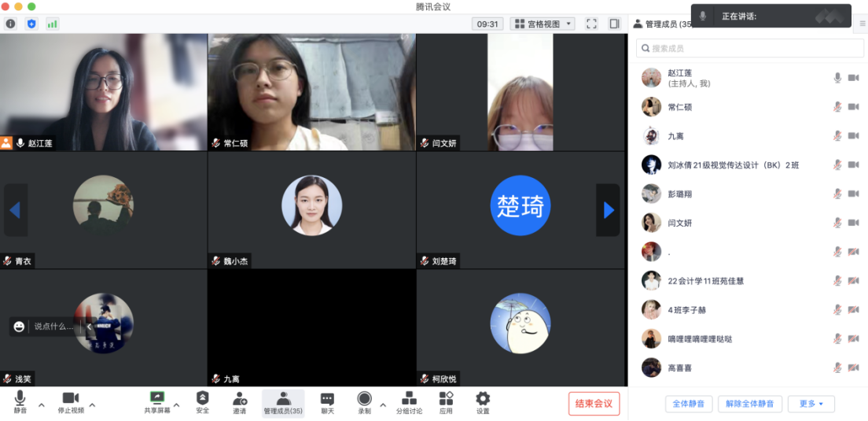The width and height of the screenshot is (868, 421).
Task: Toggle the 管理成员(35) panel tab
Action: coord(283,402)
